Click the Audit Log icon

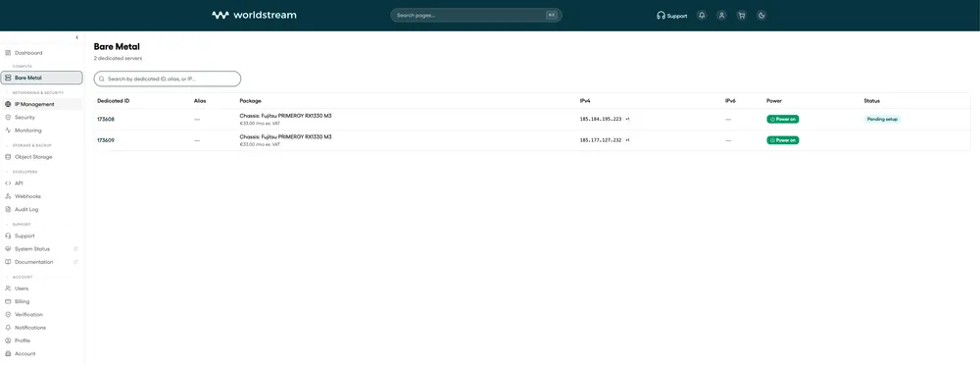(x=8, y=209)
